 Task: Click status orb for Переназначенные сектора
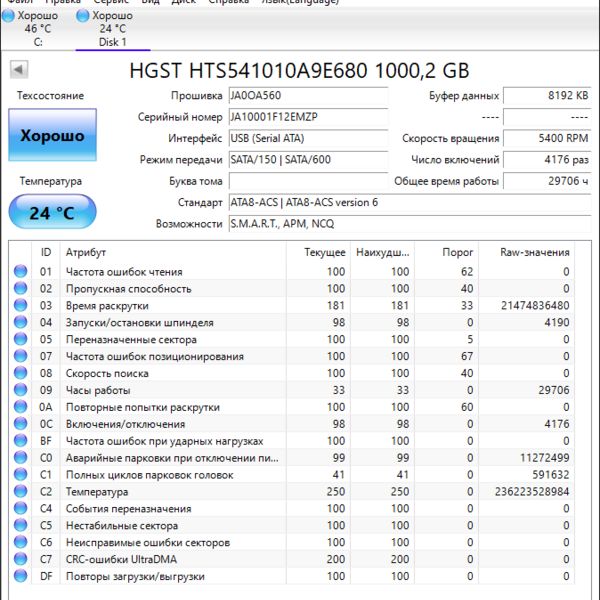[21, 339]
